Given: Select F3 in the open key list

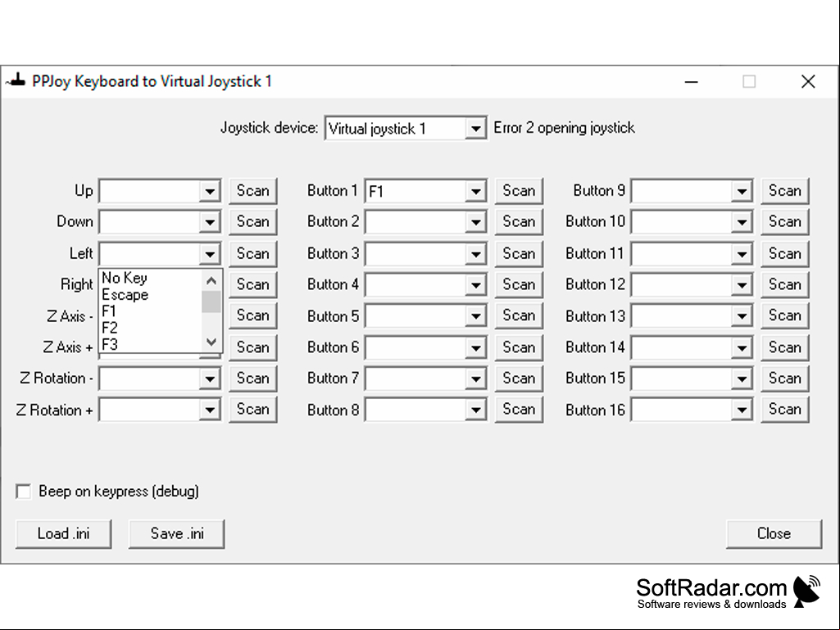Looking at the screenshot, I should tap(151, 344).
